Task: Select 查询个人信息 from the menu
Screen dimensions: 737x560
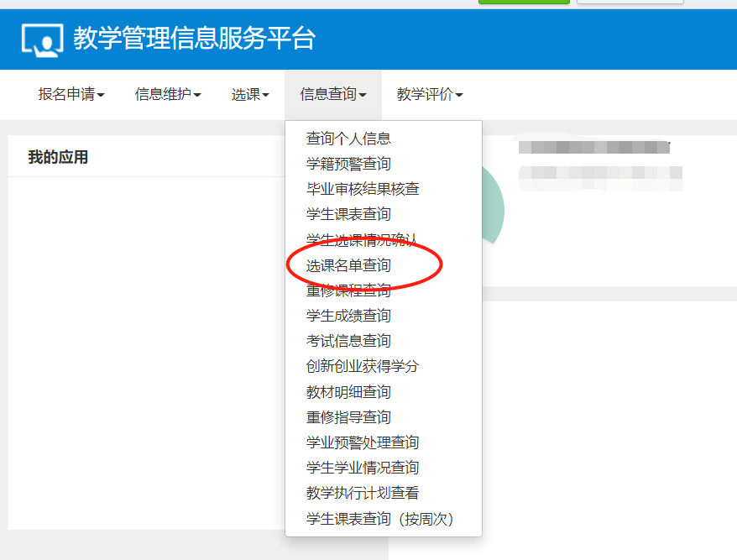Action: 348,139
